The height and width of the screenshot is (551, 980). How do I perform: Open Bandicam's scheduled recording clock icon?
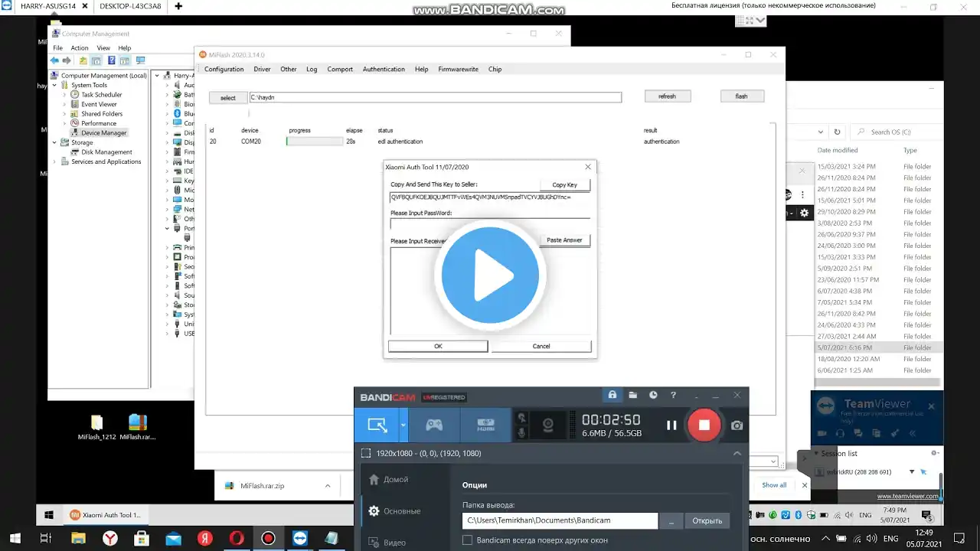pyautogui.click(x=653, y=395)
